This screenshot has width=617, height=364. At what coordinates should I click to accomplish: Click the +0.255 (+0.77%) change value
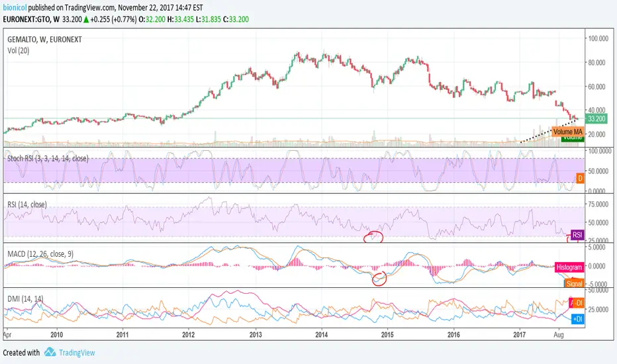[113, 19]
